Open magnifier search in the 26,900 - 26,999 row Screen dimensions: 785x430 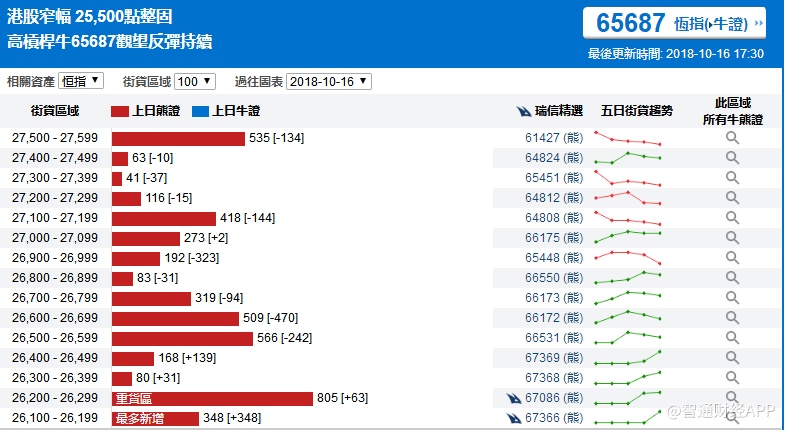pos(732,258)
